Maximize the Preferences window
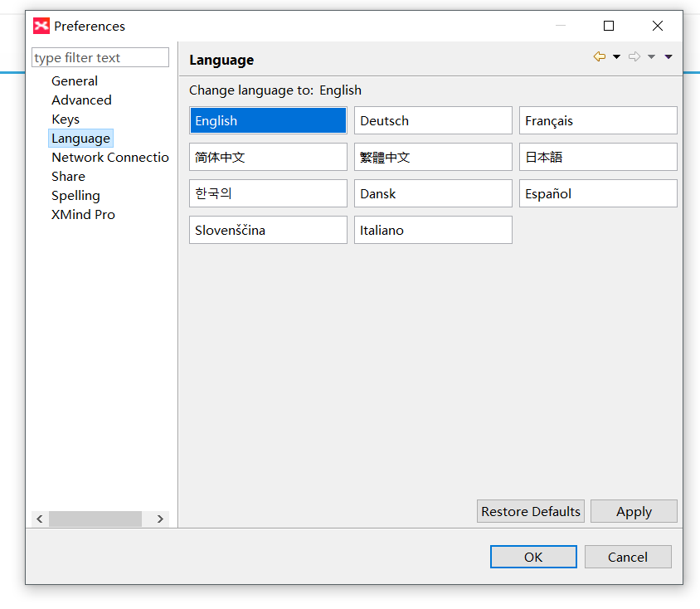The width and height of the screenshot is (700, 609). coord(609,26)
